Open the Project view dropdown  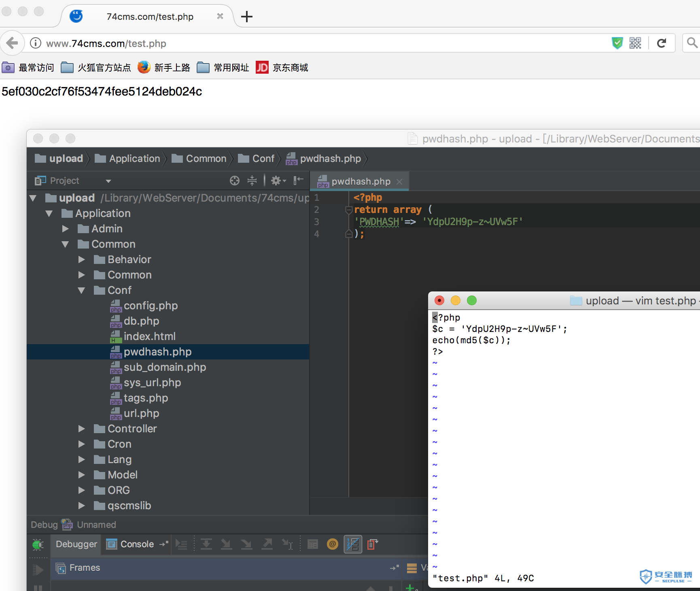108,181
